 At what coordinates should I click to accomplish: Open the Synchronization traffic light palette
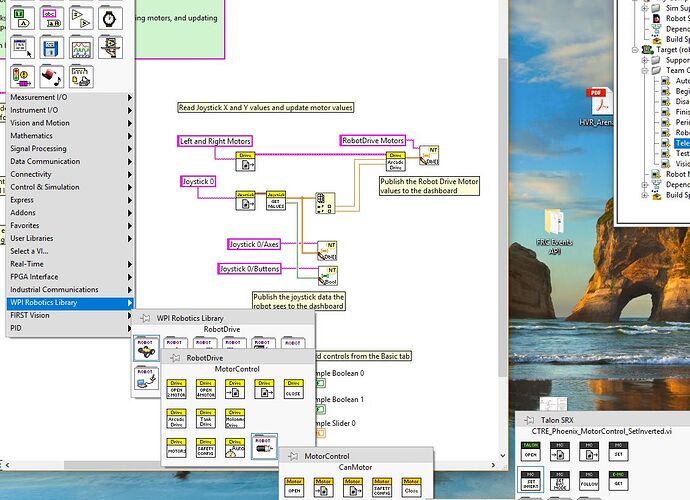tap(22, 77)
